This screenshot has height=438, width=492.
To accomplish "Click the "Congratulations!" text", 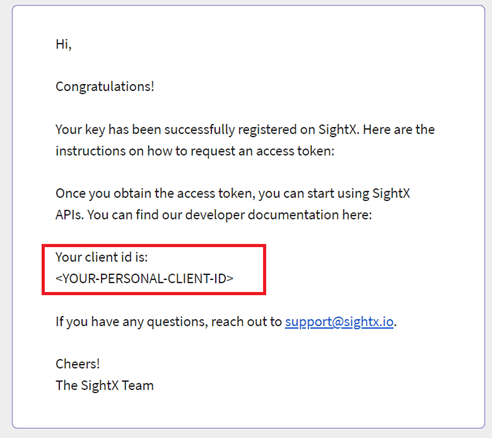I will pos(105,87).
